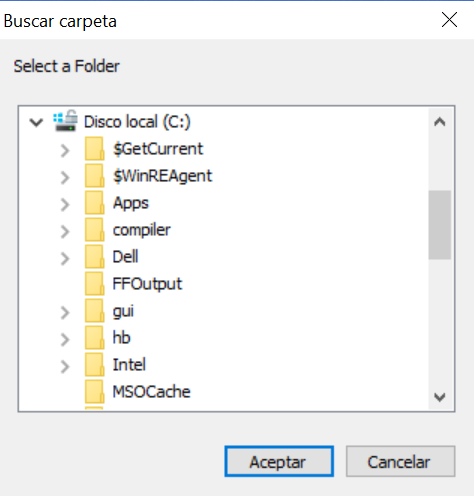Click the scrollbar up arrow
The image size is (474, 496).
click(440, 122)
